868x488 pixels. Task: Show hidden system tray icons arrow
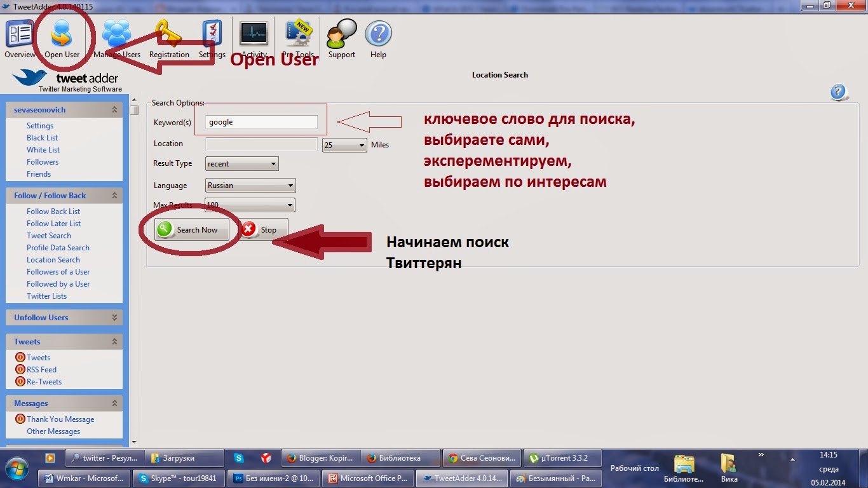(x=792, y=459)
